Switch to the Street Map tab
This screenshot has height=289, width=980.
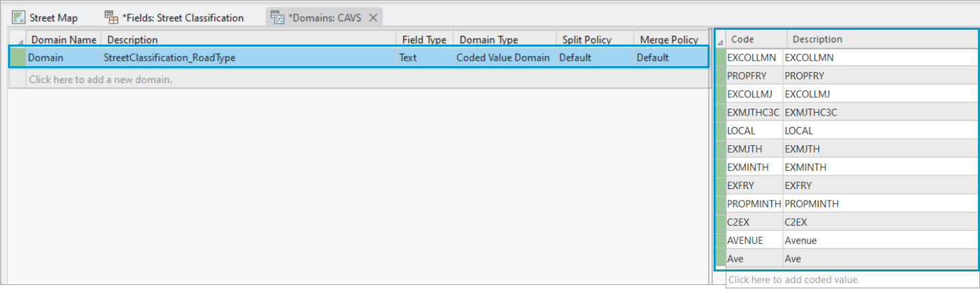(x=53, y=18)
